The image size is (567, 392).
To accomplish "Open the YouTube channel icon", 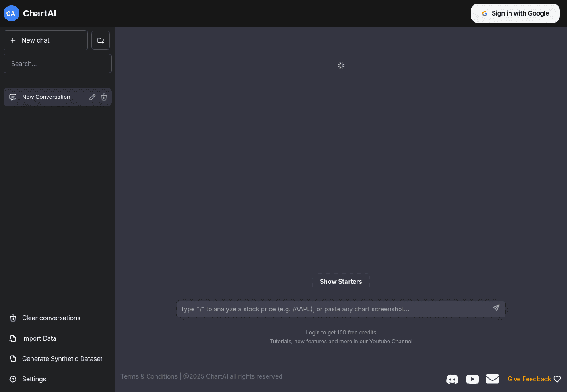I will 472,379.
